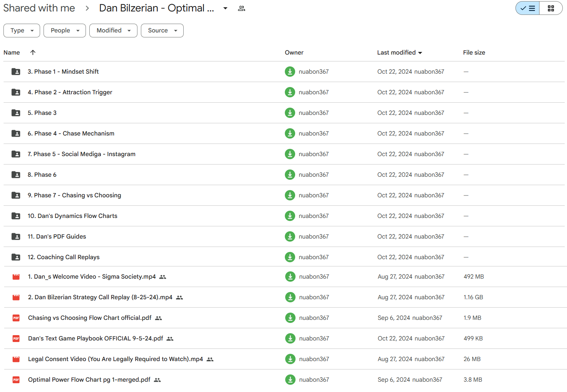Click owner avatar in 5. Phase 3 row
Screen dimensions: 567x392
290,113
